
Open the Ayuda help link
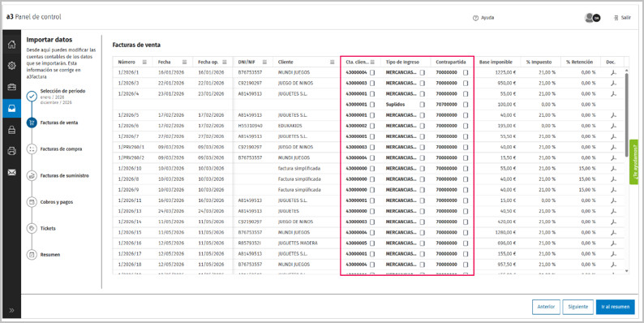pyautogui.click(x=483, y=18)
